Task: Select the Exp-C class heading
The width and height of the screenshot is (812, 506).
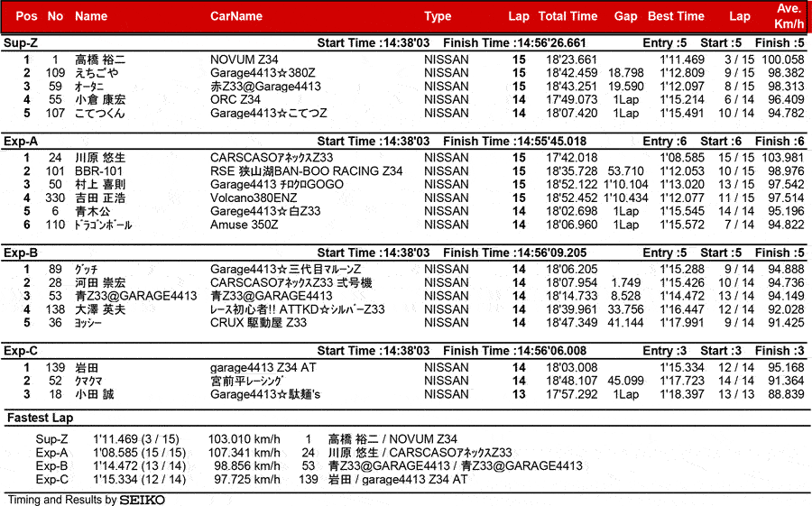Action: [21, 351]
